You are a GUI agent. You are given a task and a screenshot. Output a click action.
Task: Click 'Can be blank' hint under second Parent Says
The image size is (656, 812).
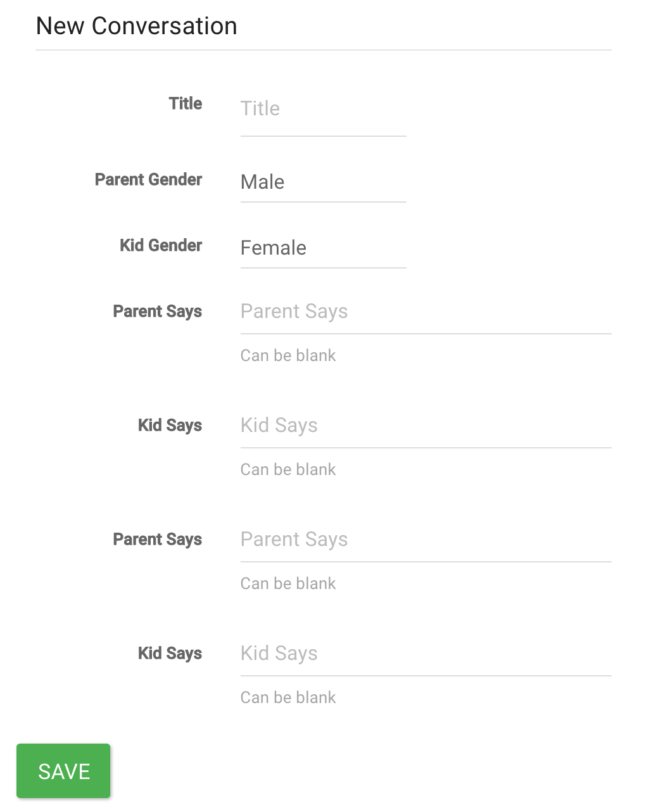(x=288, y=583)
